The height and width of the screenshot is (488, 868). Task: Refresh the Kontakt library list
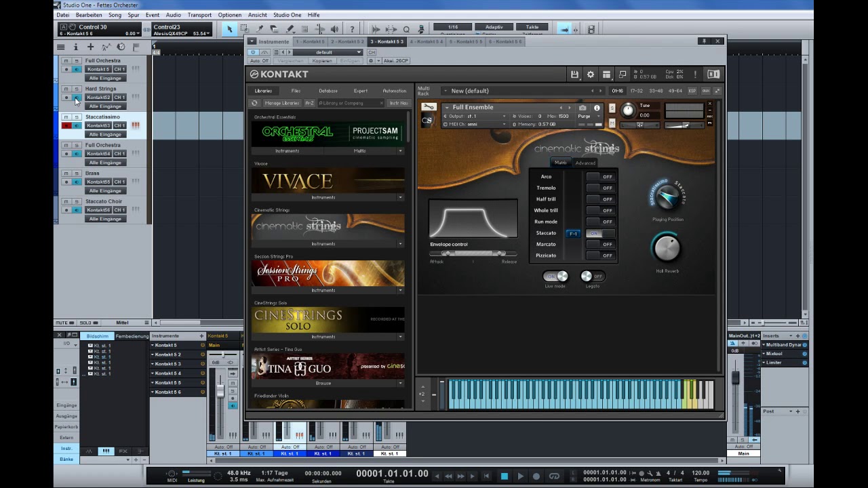pos(254,103)
